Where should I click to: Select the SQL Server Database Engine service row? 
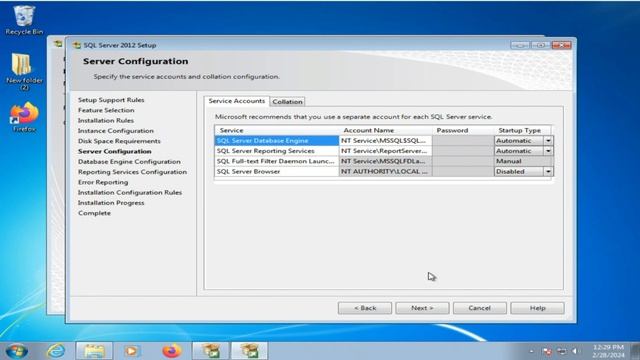tap(277, 140)
